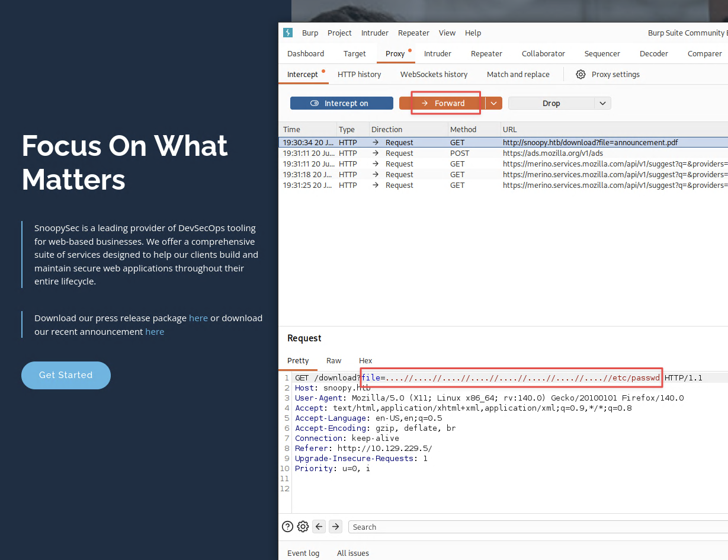Click the recent announcement 'here' link
The width and height of the screenshot is (728, 560).
click(x=155, y=332)
